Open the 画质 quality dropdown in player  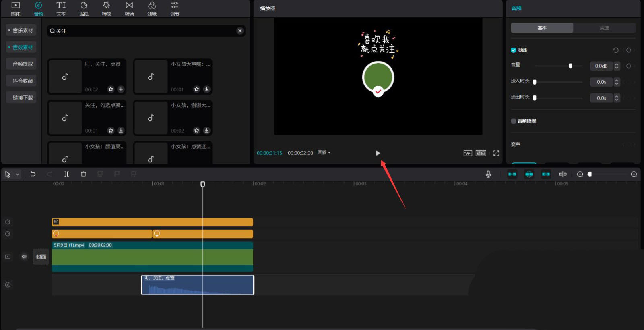pyautogui.click(x=324, y=153)
